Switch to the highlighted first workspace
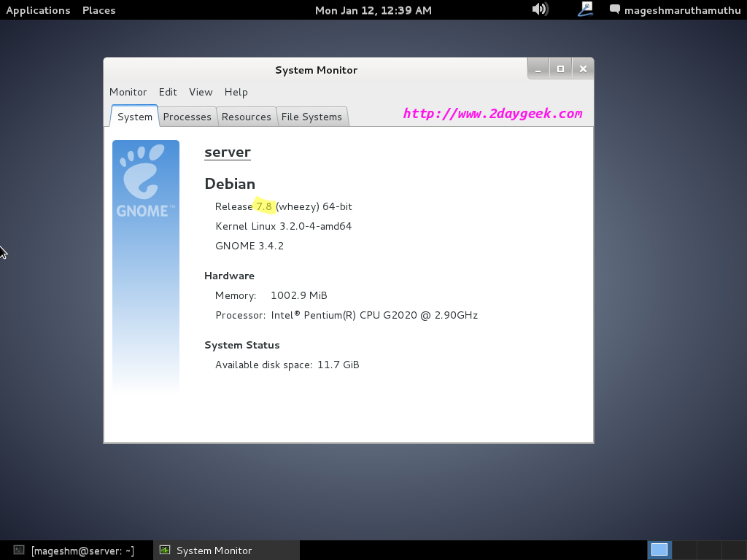This screenshot has height=560, width=747. pyautogui.click(x=659, y=550)
